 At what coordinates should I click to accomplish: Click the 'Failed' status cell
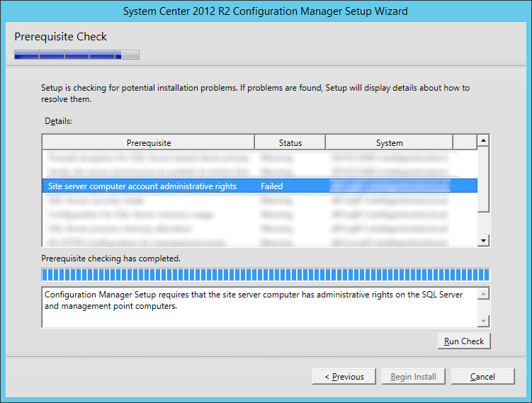coord(272,186)
